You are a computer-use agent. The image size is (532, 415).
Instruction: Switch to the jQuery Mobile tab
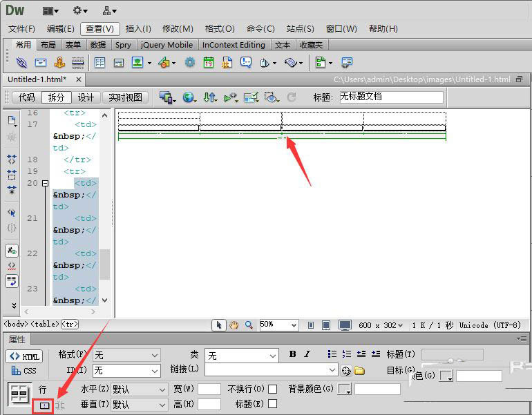(x=167, y=45)
